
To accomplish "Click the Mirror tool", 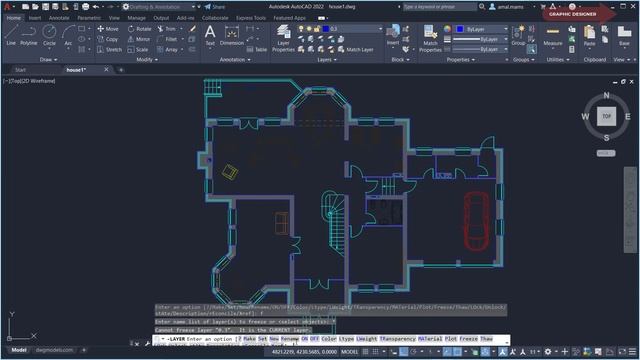I will [x=139, y=39].
